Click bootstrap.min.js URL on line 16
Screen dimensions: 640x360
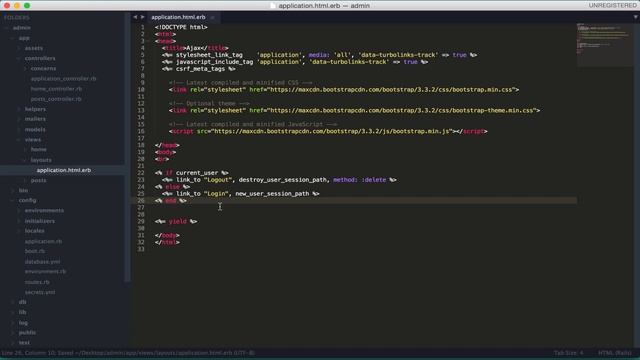click(x=333, y=131)
